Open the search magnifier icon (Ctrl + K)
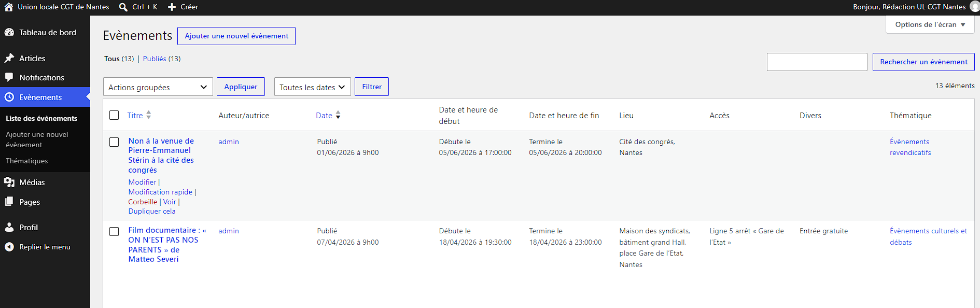Image resolution: width=980 pixels, height=308 pixels. click(x=123, y=7)
